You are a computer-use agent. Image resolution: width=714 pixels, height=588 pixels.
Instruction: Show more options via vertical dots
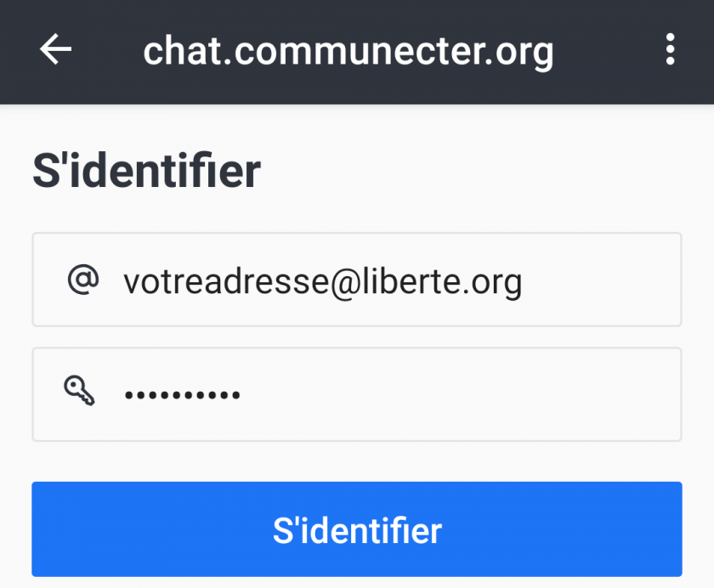tap(671, 51)
